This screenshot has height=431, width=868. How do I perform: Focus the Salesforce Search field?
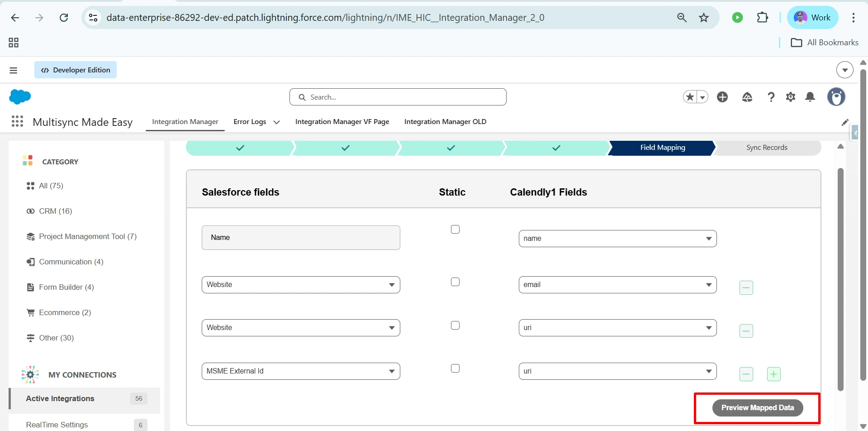(398, 97)
